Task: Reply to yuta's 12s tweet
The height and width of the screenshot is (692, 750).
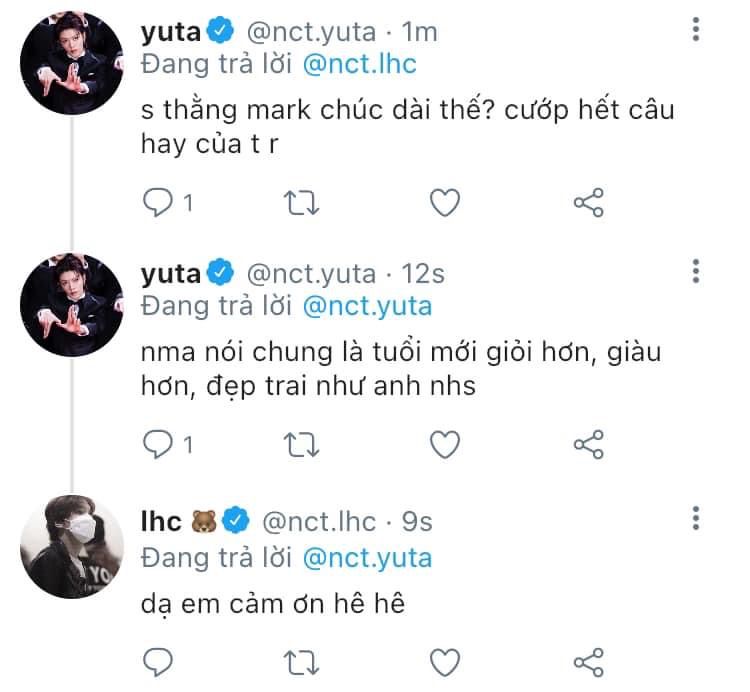Action: pyautogui.click(x=158, y=444)
